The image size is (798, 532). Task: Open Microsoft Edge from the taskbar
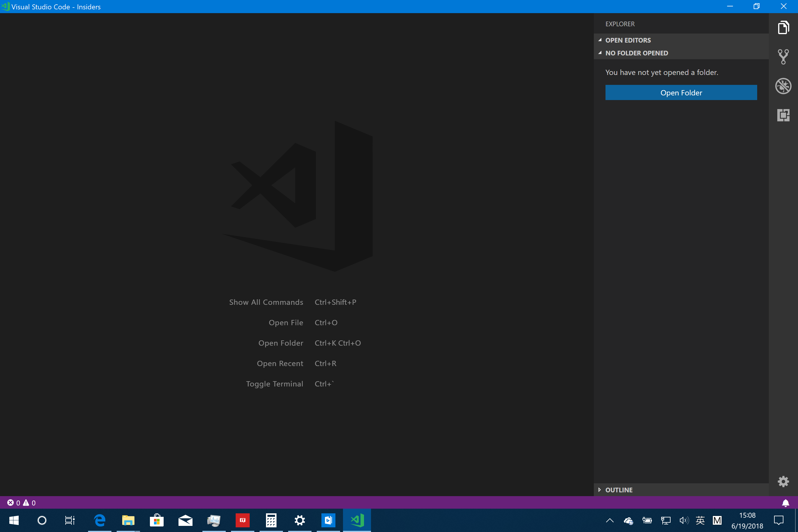click(99, 520)
